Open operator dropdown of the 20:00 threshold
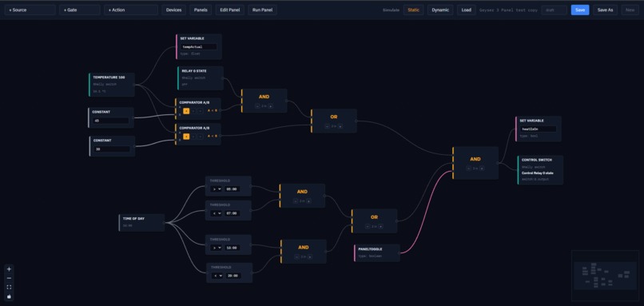 pyautogui.click(x=217, y=276)
